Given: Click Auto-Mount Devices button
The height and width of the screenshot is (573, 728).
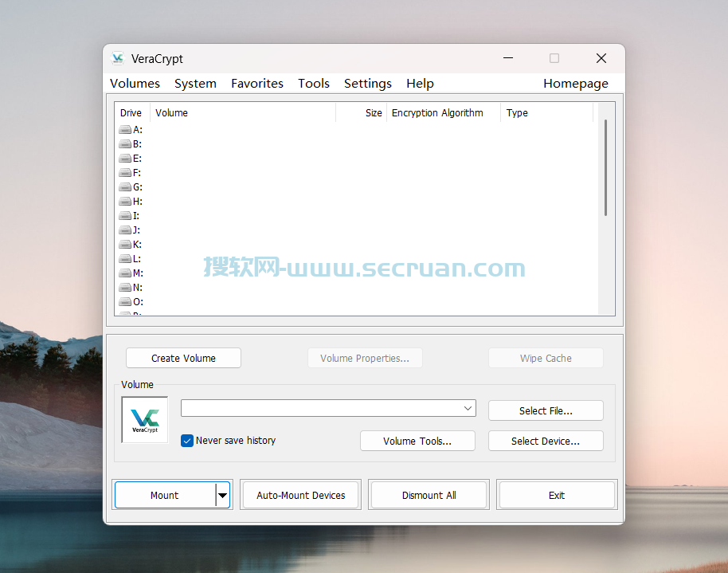Looking at the screenshot, I should point(301,496).
